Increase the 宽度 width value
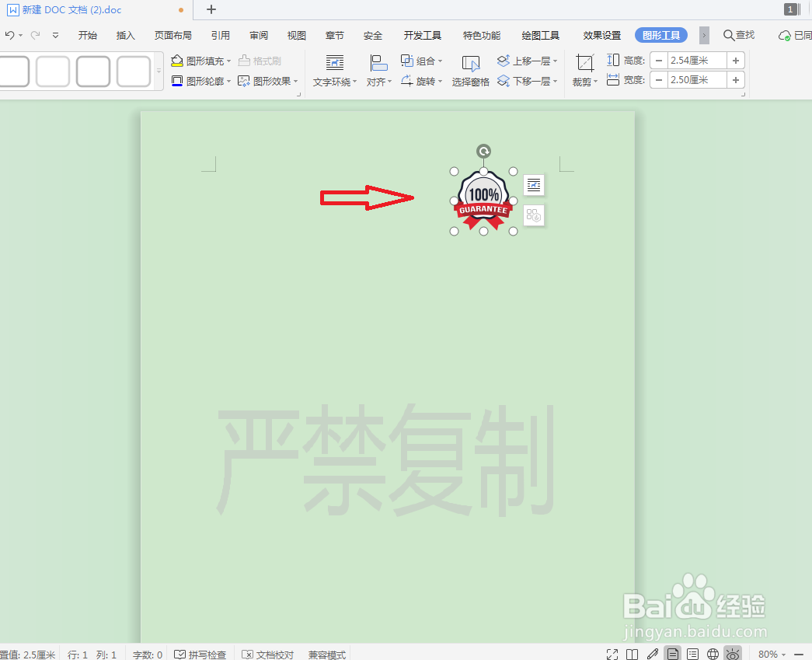This screenshot has width=812, height=660. 736,80
